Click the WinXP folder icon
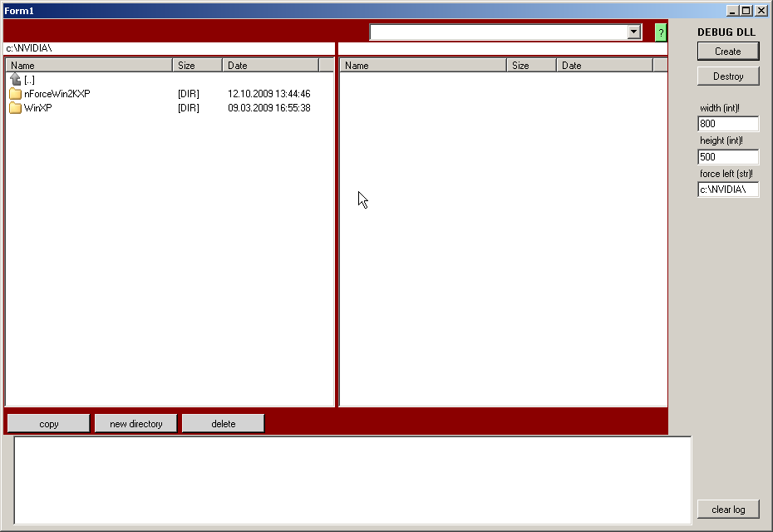The width and height of the screenshot is (773, 532). click(x=15, y=108)
